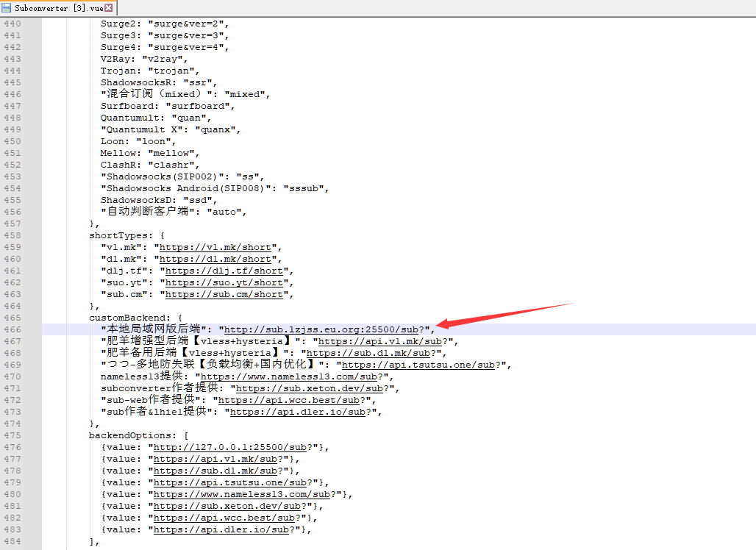Open api.dler.io link on line 473
756x550 pixels.
[x=298, y=413]
